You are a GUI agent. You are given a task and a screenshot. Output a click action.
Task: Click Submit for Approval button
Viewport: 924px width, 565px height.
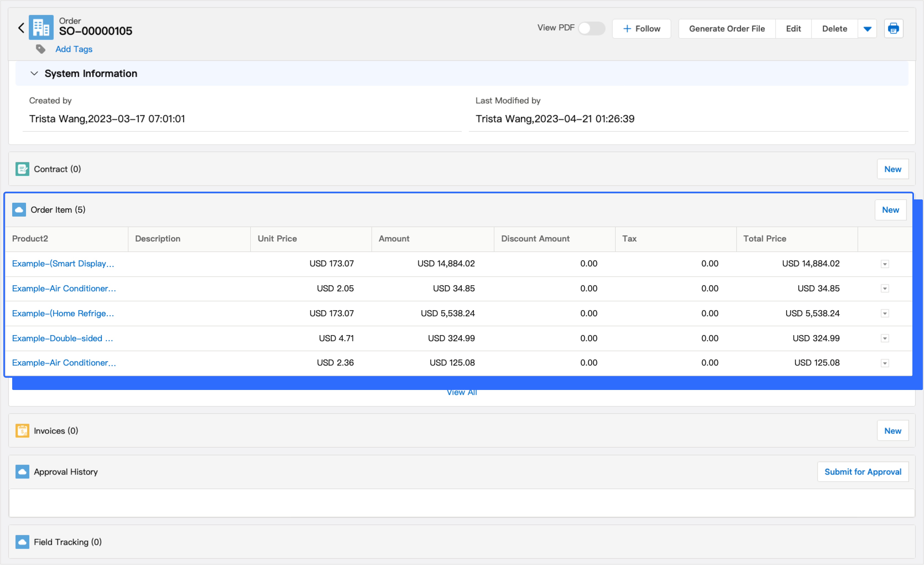[x=863, y=472]
